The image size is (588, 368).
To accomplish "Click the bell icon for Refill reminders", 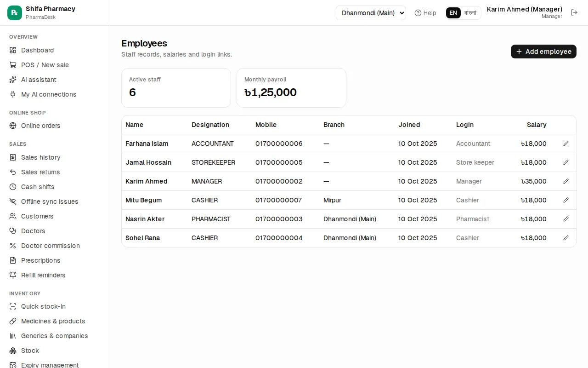I will coord(13,275).
